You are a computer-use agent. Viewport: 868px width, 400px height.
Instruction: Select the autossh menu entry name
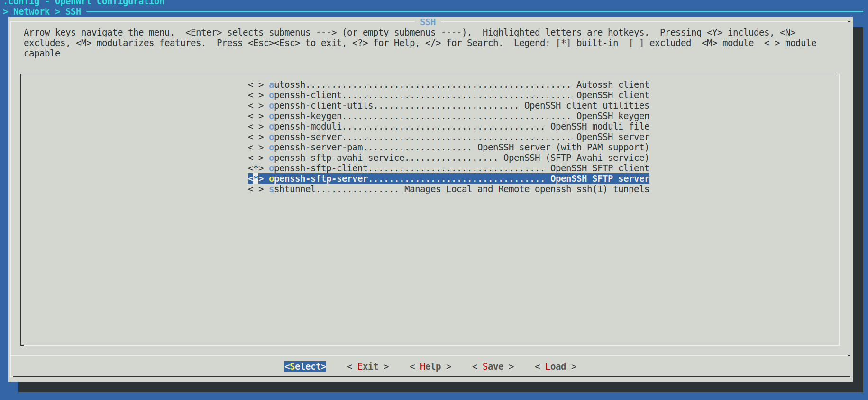click(x=287, y=85)
